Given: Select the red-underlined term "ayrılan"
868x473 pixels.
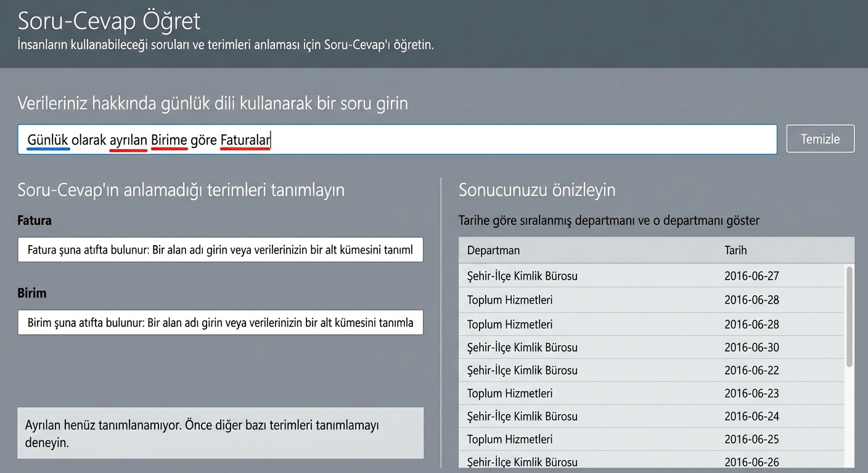Looking at the screenshot, I should pyautogui.click(x=129, y=140).
